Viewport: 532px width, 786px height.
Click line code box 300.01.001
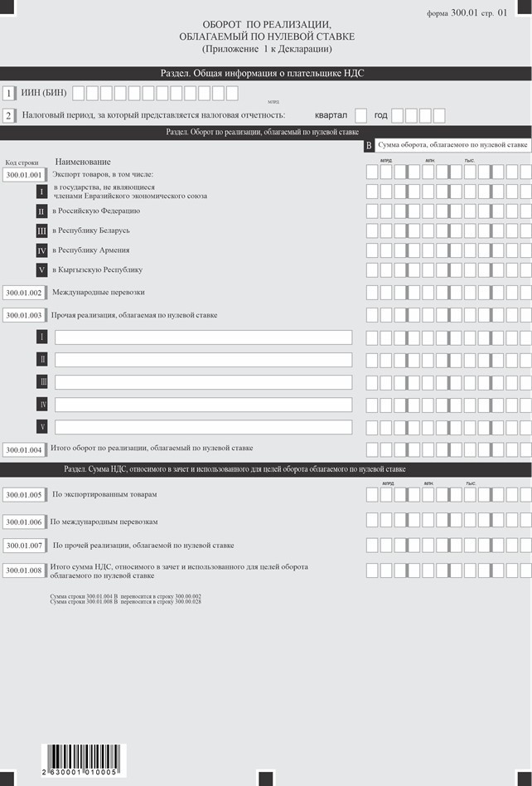(23, 175)
